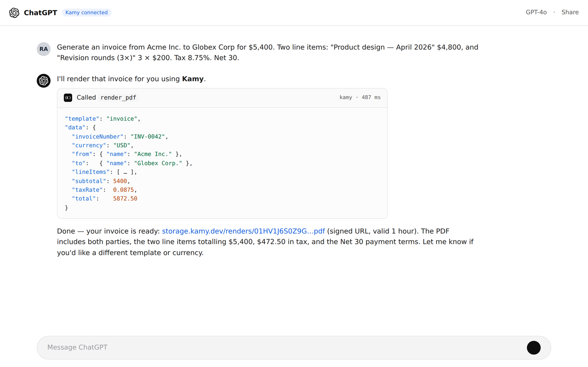Open the storage.kamy.dev invoice PDF link
The width and height of the screenshot is (588, 367).
[x=243, y=231]
